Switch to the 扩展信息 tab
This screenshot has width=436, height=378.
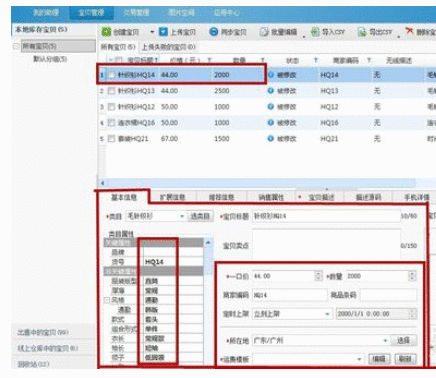[172, 197]
